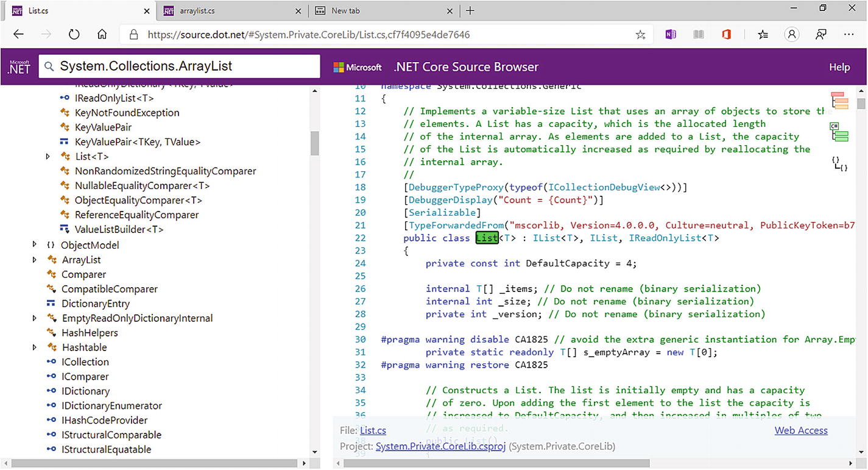868x470 pixels.
Task: Click the code panel vertical scrollbar thumb
Action: [x=861, y=103]
